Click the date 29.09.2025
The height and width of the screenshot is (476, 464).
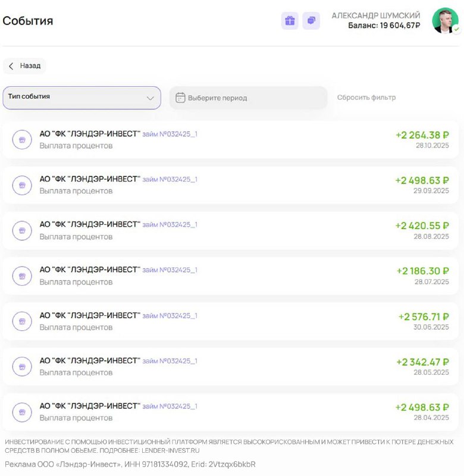point(431,190)
